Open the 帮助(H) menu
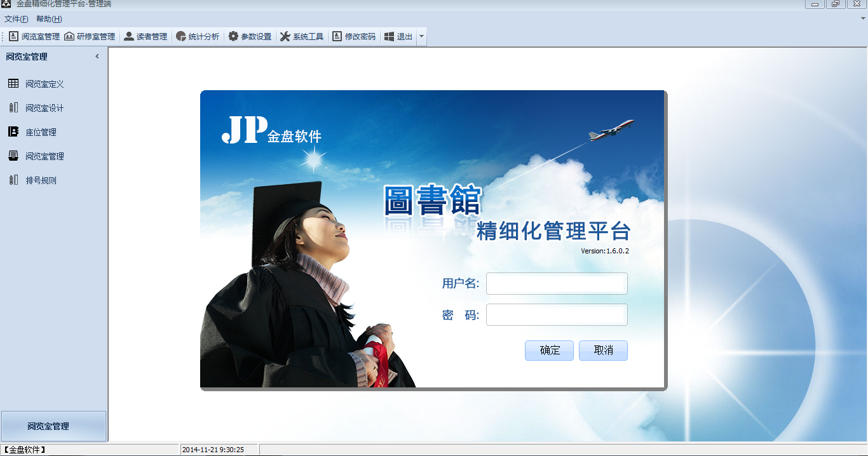 click(x=49, y=19)
